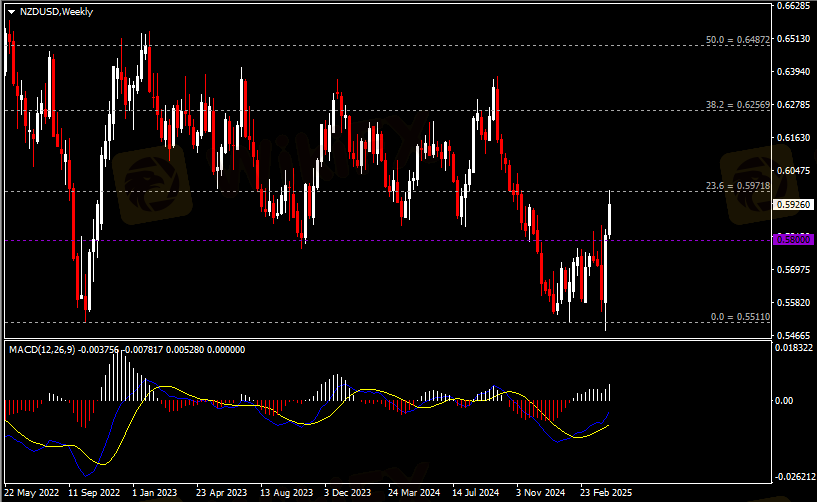Click the 0.018322 MACD scale value

click(x=794, y=348)
